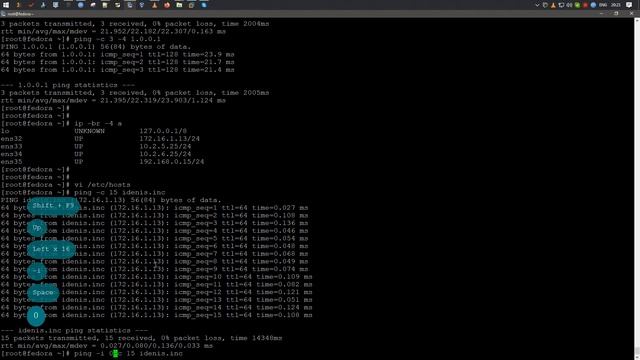The height and width of the screenshot is (360, 640).
Task: Click the line 'PING 1.0.0.1 (1.0.0.1) 56(84) bytes of data.'
Action: tap(96, 47)
